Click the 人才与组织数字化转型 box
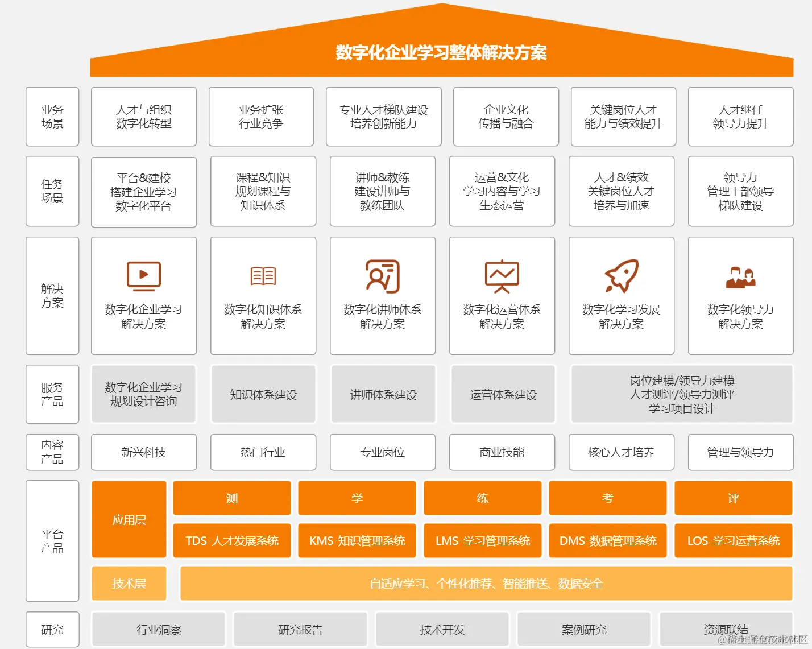This screenshot has width=812, height=649. pyautogui.click(x=144, y=117)
